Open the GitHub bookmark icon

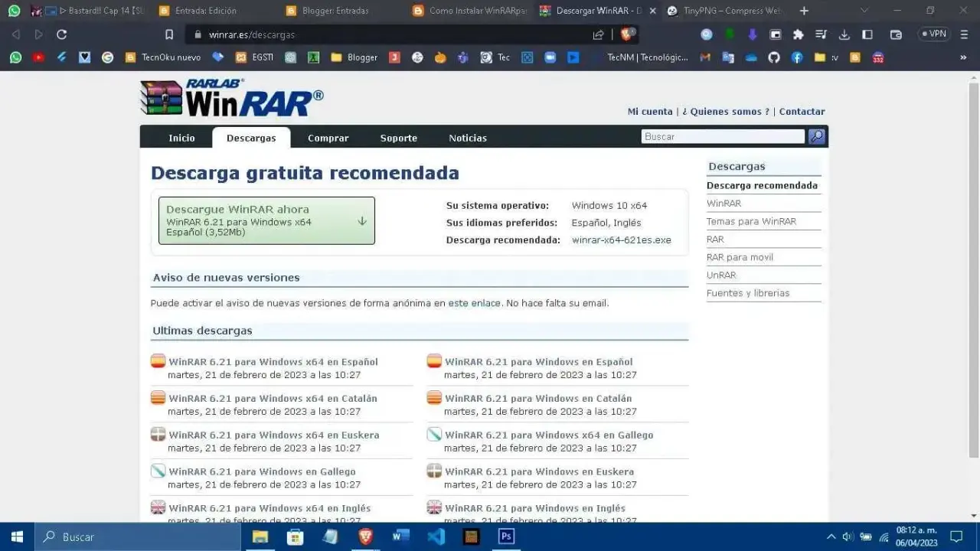pos(774,57)
